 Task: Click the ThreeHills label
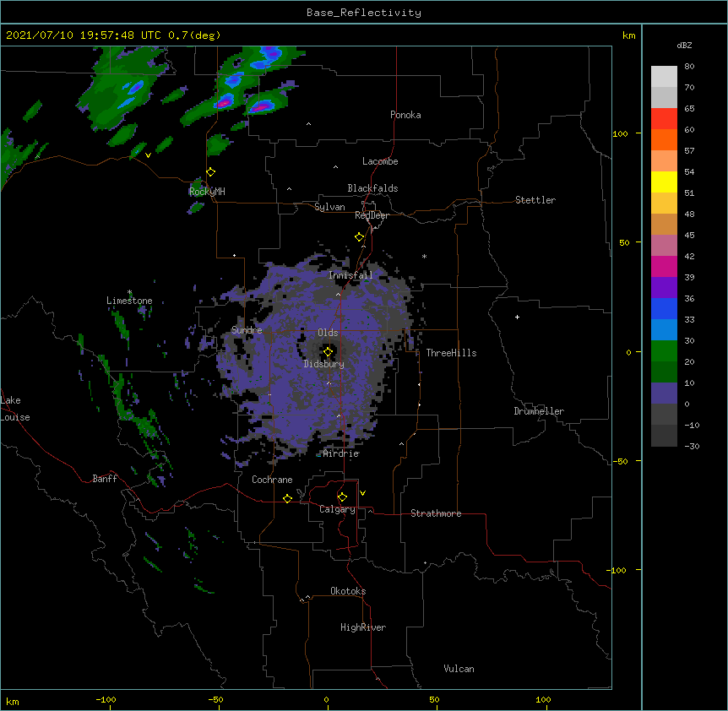click(451, 353)
